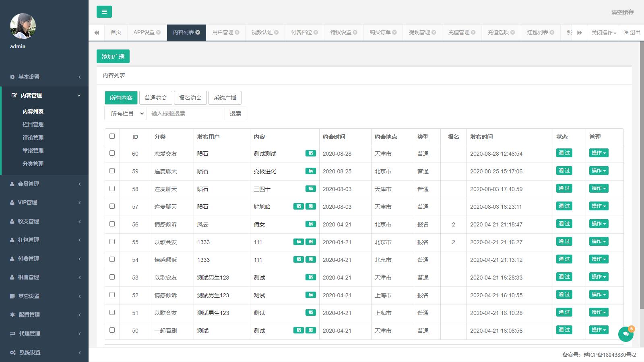
Task: Click the floating chat bubble icon
Action: pos(625,334)
